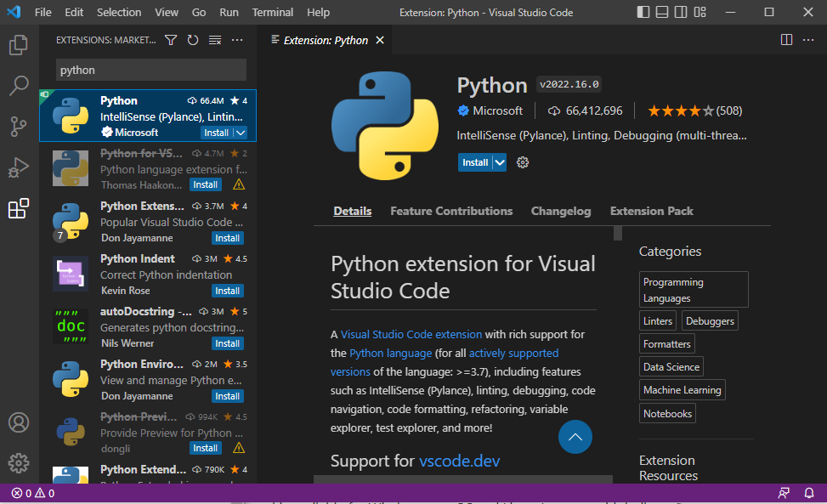Open the Python extension manage gear icon
This screenshot has height=504, width=827.
click(x=523, y=162)
